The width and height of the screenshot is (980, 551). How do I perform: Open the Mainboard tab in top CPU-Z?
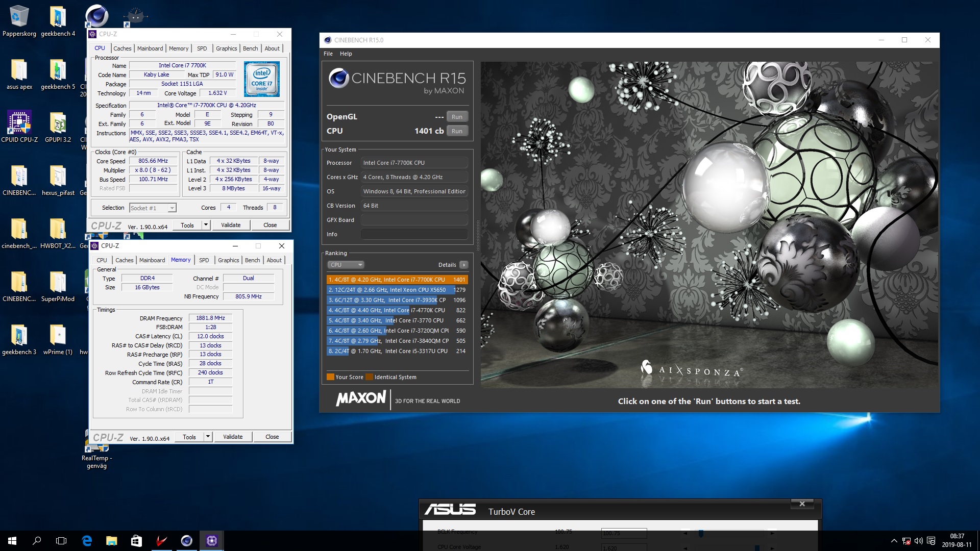coord(150,48)
